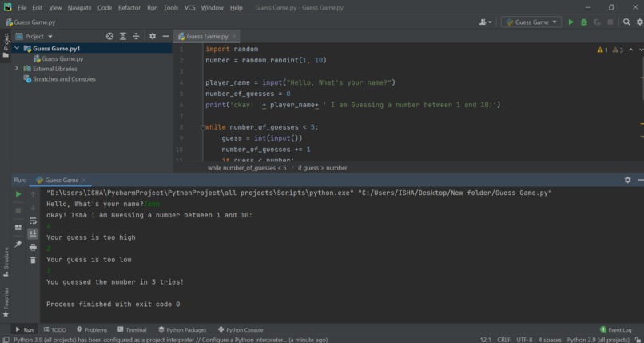
Task: Open the Problems tool window
Action: (92, 329)
